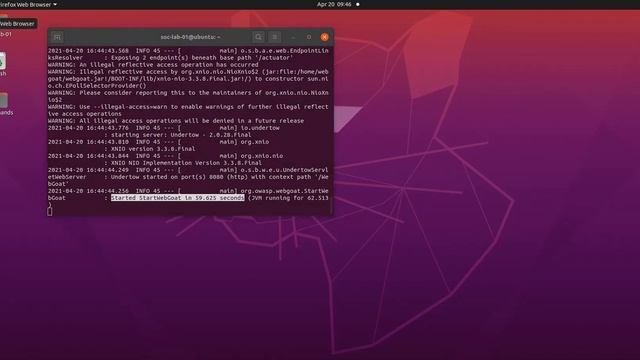Open Firefox Web Browser app menu in top bar

(x=28, y=4)
